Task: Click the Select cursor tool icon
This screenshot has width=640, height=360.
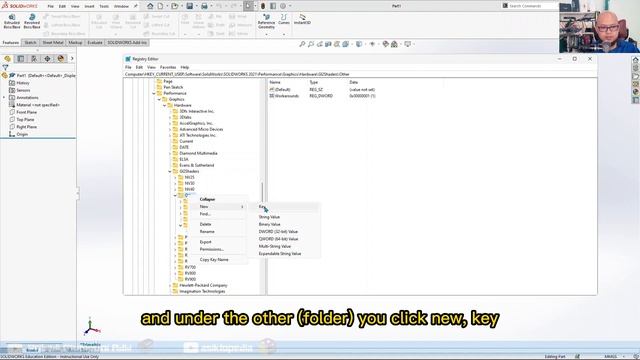Action: tap(248, 6)
